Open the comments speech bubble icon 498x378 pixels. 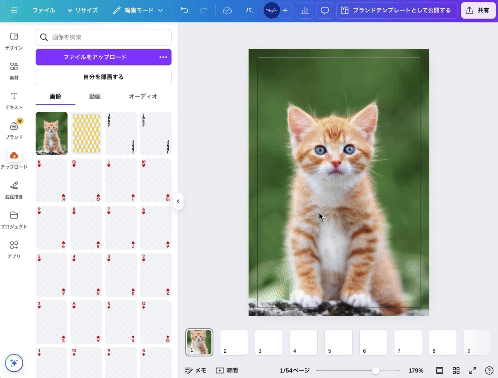324,10
